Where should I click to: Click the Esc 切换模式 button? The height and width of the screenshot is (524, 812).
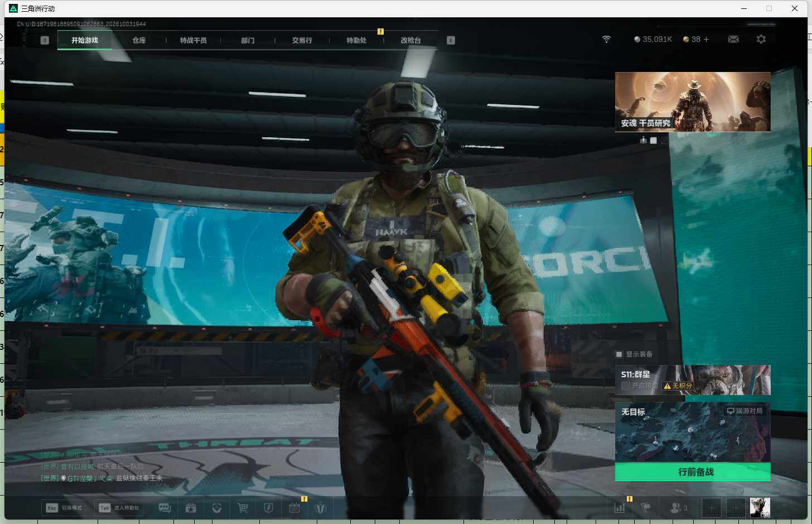64,508
